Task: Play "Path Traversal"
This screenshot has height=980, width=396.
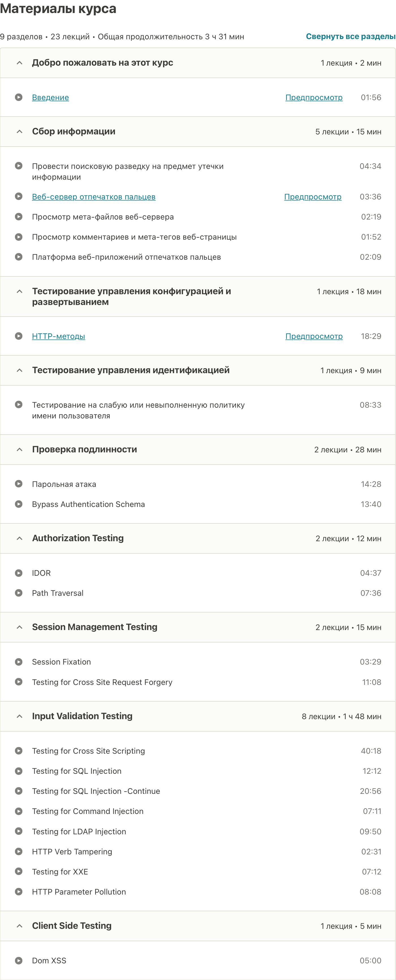Action: [57, 593]
